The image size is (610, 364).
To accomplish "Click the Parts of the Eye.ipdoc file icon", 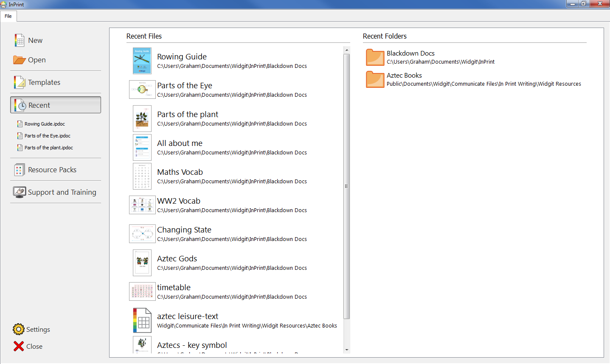I will [20, 136].
